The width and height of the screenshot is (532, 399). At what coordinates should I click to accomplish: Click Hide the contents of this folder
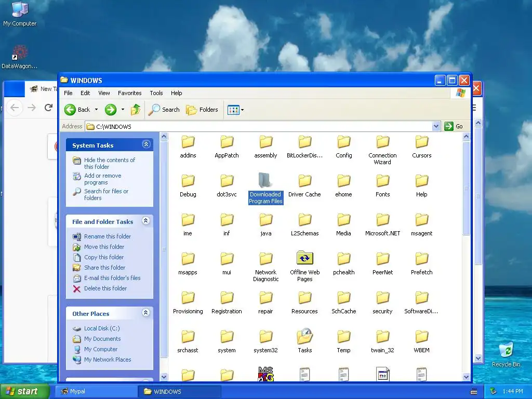pos(109,163)
